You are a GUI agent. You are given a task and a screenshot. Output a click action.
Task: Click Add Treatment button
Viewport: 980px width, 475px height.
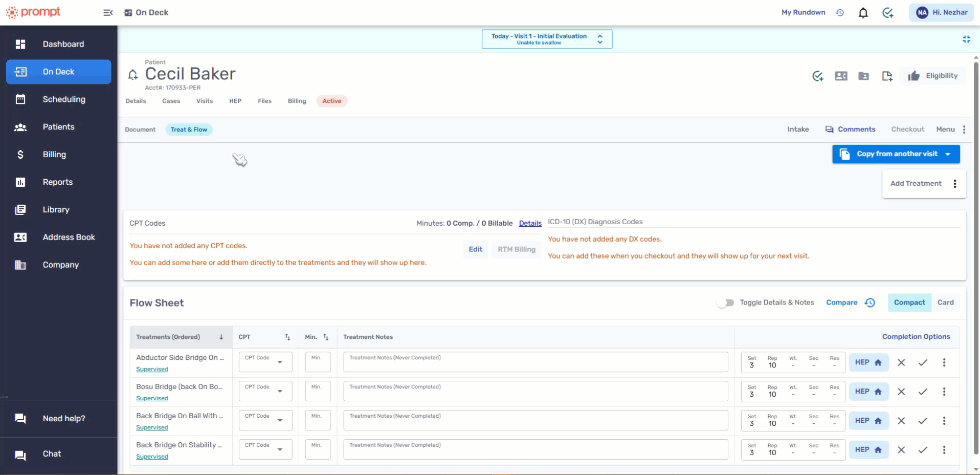[x=916, y=184]
